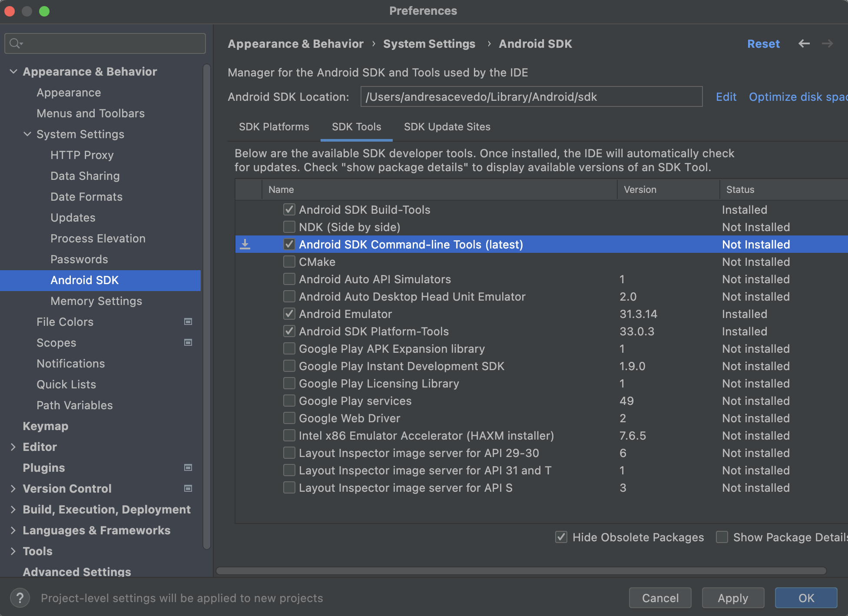
Task: Expand the Tools section
Action: pos(13,551)
